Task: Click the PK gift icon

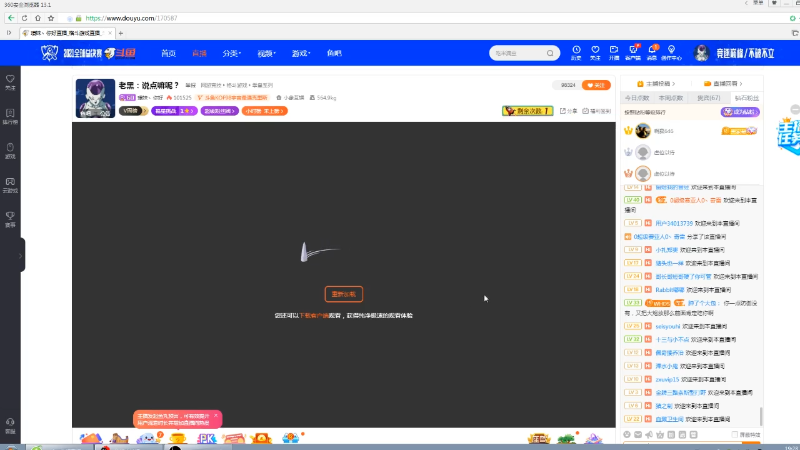Action: (x=207, y=438)
